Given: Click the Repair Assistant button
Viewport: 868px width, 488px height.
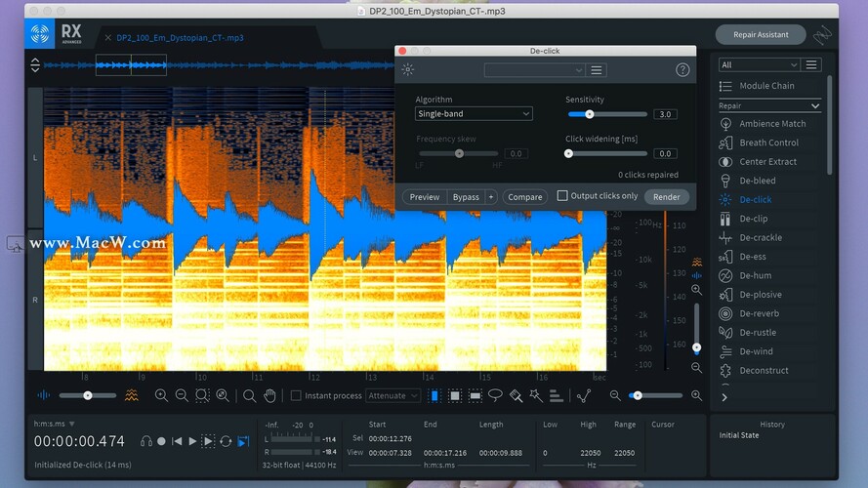Looking at the screenshot, I should (761, 34).
